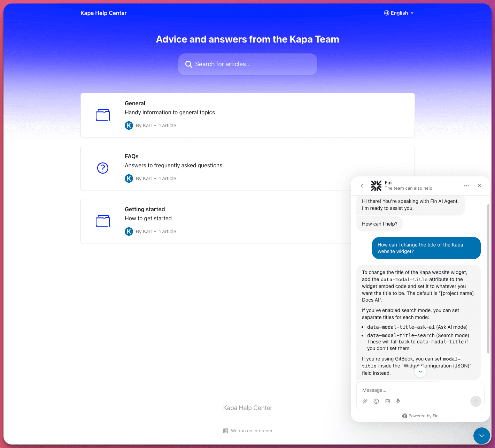Click '1 article' text in General card
This screenshot has width=495, height=448.
[x=168, y=126]
